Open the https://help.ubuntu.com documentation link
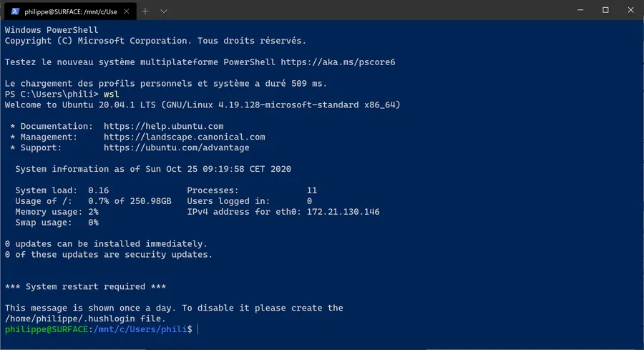The image size is (644, 350). click(163, 126)
